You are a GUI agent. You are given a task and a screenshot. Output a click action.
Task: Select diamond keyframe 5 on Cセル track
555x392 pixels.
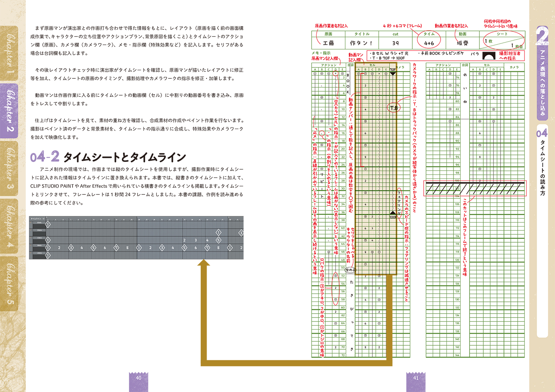pos(218,240)
